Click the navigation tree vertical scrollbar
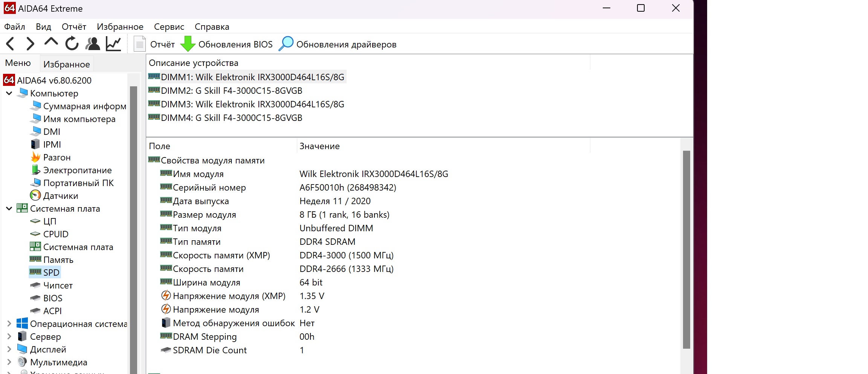The image size is (868, 374). [x=133, y=230]
